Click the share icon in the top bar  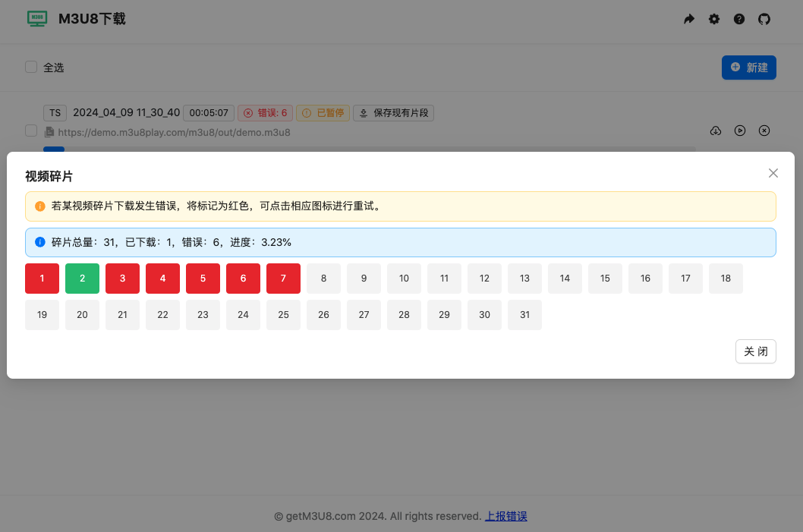coord(688,19)
